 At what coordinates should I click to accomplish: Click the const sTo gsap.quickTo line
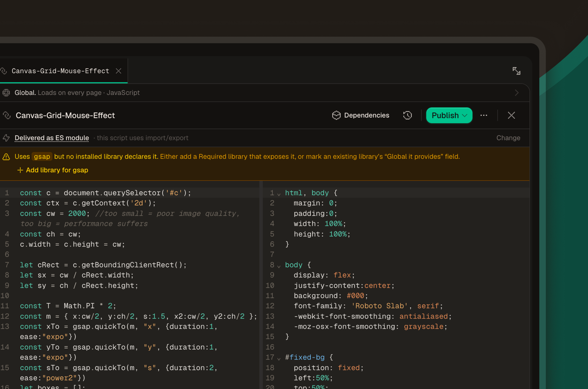[119, 373]
